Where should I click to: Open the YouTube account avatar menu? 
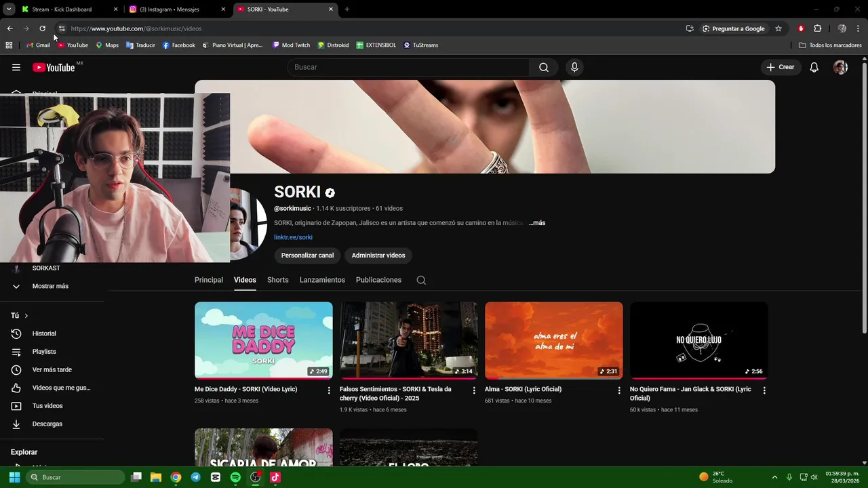click(840, 67)
